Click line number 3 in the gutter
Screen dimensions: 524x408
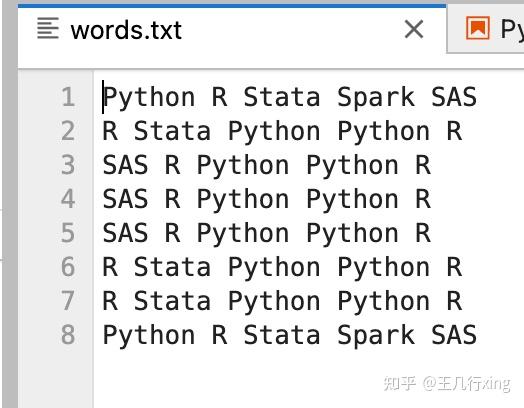coord(68,165)
